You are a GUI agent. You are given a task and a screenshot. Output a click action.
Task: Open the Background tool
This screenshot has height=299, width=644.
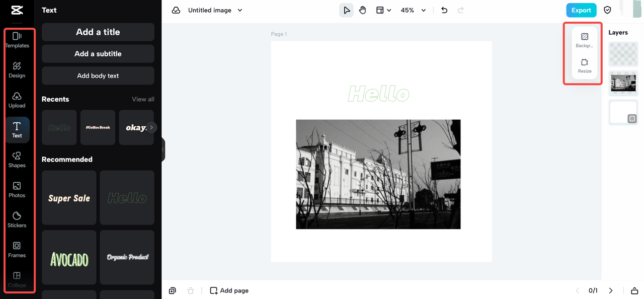(x=585, y=40)
